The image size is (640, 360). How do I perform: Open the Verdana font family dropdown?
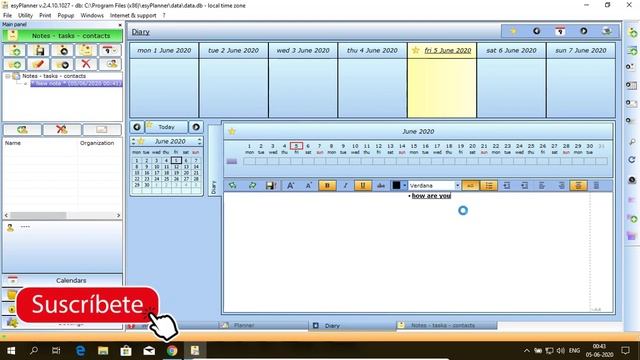pyautogui.click(x=457, y=186)
